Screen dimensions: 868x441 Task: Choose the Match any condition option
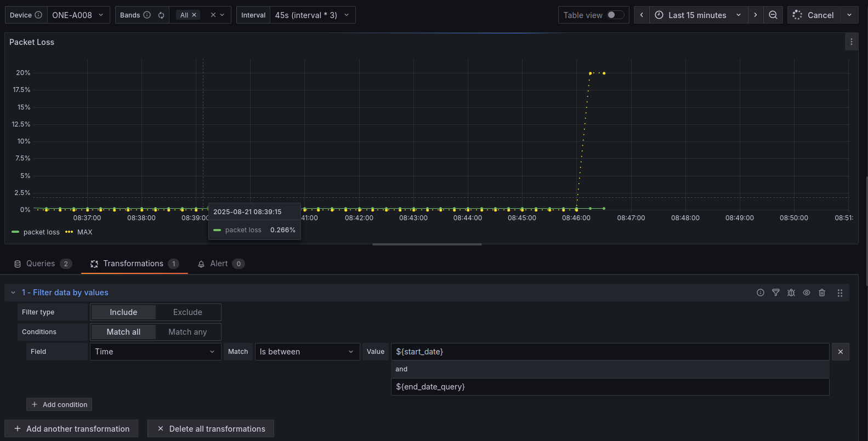tap(188, 332)
